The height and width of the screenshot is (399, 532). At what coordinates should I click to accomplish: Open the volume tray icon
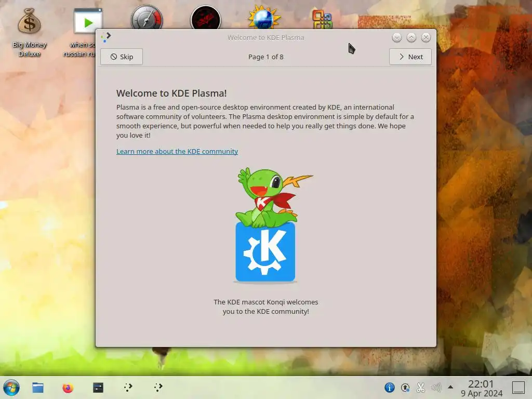click(x=436, y=387)
